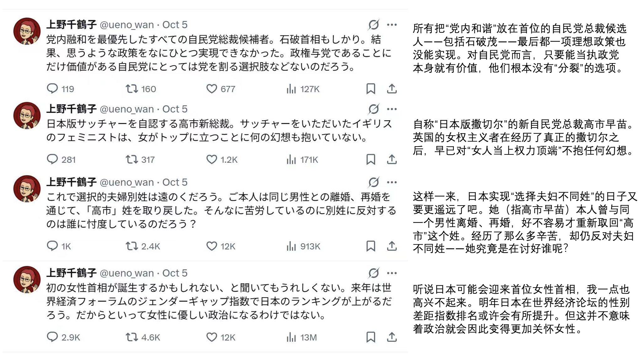Bookmark the 選択的夫婦別姓 tweet

click(371, 246)
